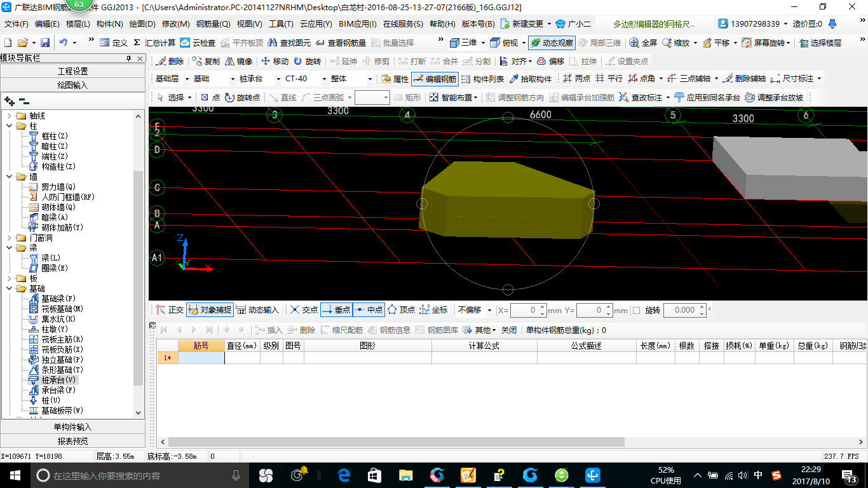This screenshot has width=868, height=488.
Task: Toggle 动态输入 dynamic input
Action: click(x=258, y=310)
